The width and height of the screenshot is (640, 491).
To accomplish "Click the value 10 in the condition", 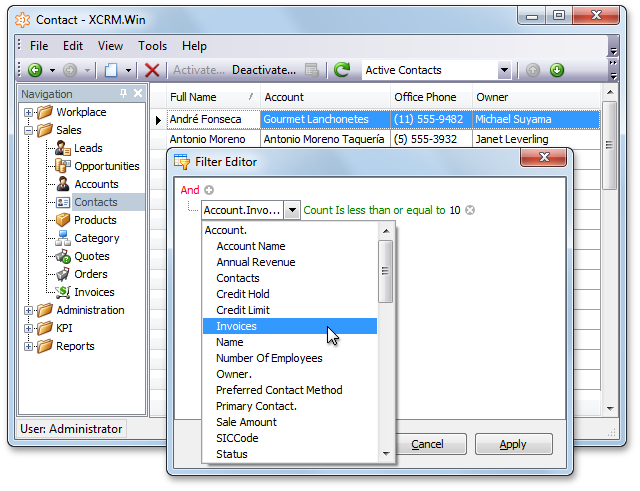I will [x=455, y=210].
